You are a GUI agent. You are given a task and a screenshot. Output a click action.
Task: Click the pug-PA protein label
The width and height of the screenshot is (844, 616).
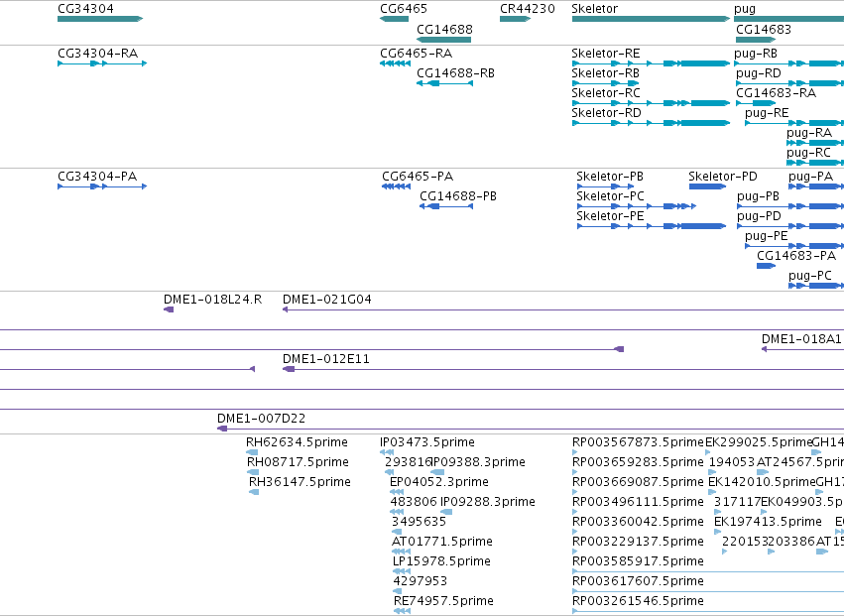tap(810, 177)
